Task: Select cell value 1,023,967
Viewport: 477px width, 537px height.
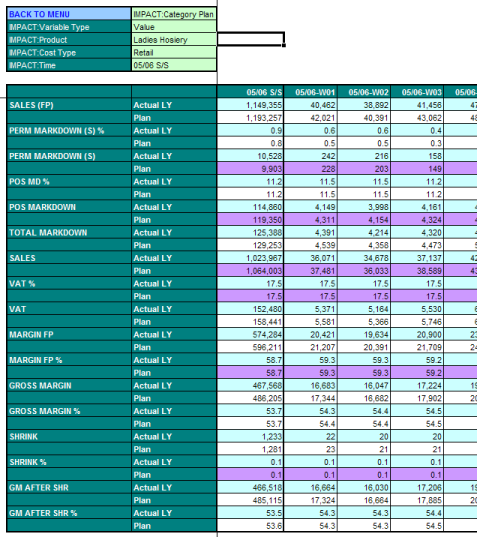Action: tap(250, 258)
